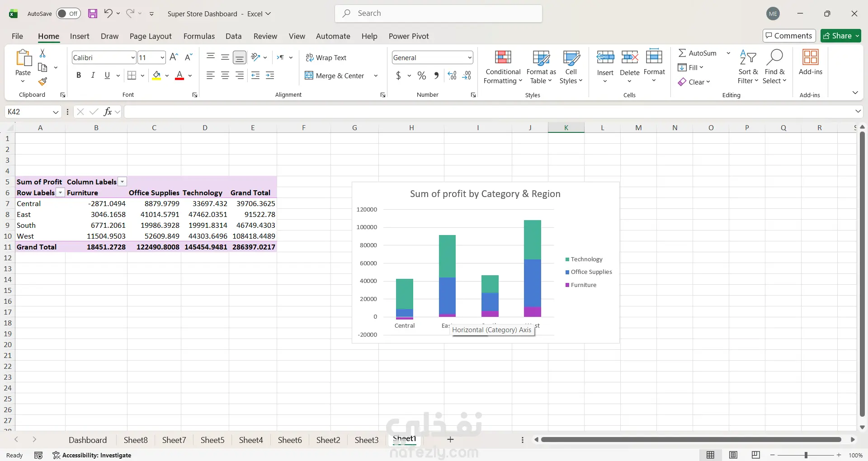868x461 pixels.
Task: Open Conditional Formatting menu
Action: [503, 67]
